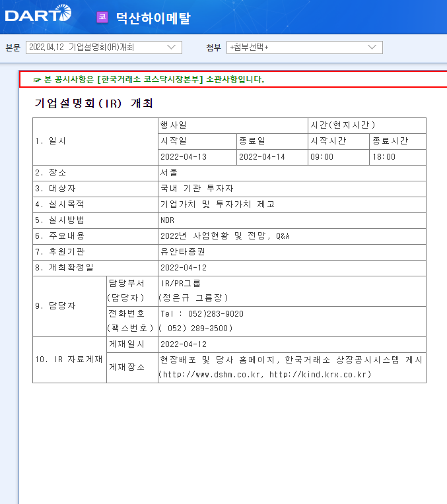Click the label 게재일시
Image resolution: width=447 pixels, height=504 pixels.
[127, 344]
